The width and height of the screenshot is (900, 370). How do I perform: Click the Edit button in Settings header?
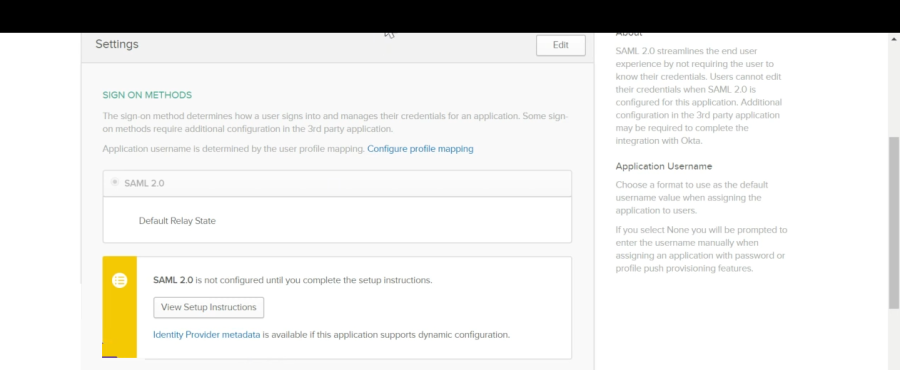560,45
